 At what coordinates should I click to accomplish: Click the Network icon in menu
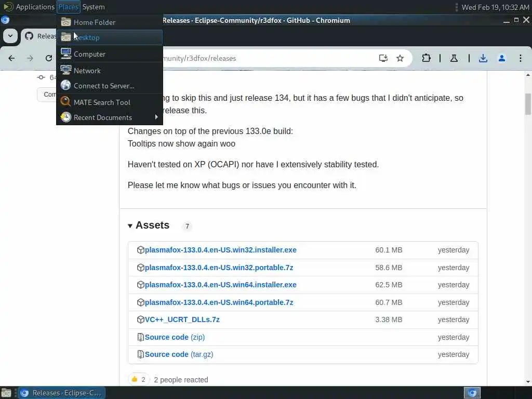click(66, 70)
